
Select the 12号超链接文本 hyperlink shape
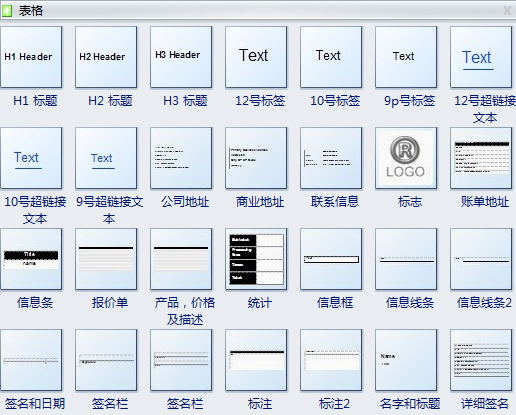click(481, 57)
